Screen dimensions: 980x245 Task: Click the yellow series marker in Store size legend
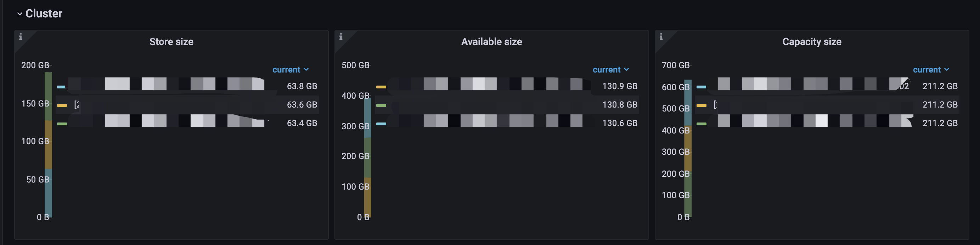tap(62, 105)
